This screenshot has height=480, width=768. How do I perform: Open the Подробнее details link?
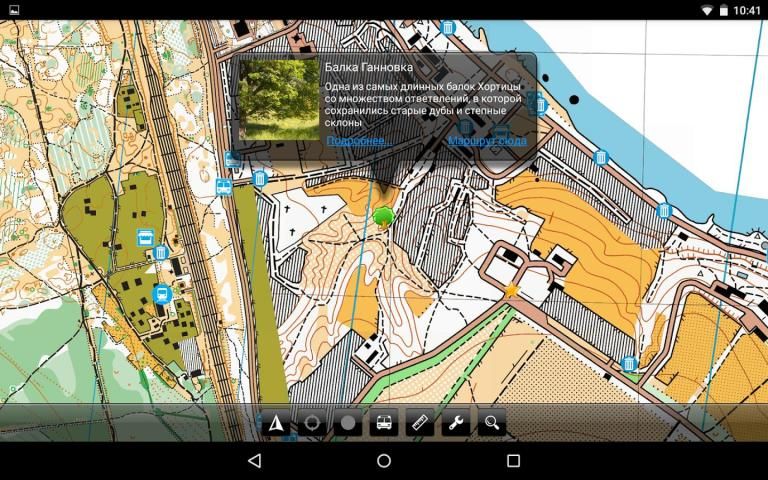click(x=356, y=141)
